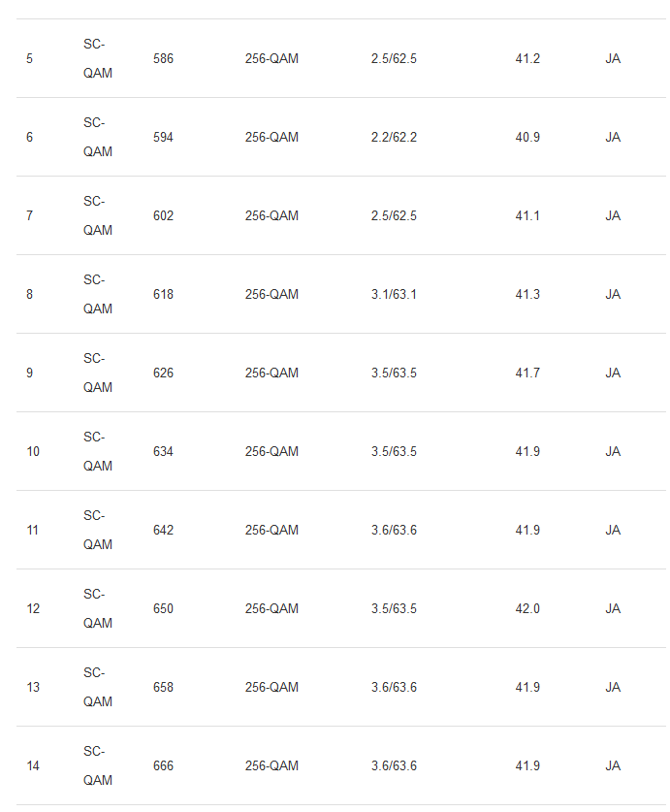Click frequency 626 in row 9
Image resolution: width=670 pixels, height=812 pixels.
pos(163,373)
